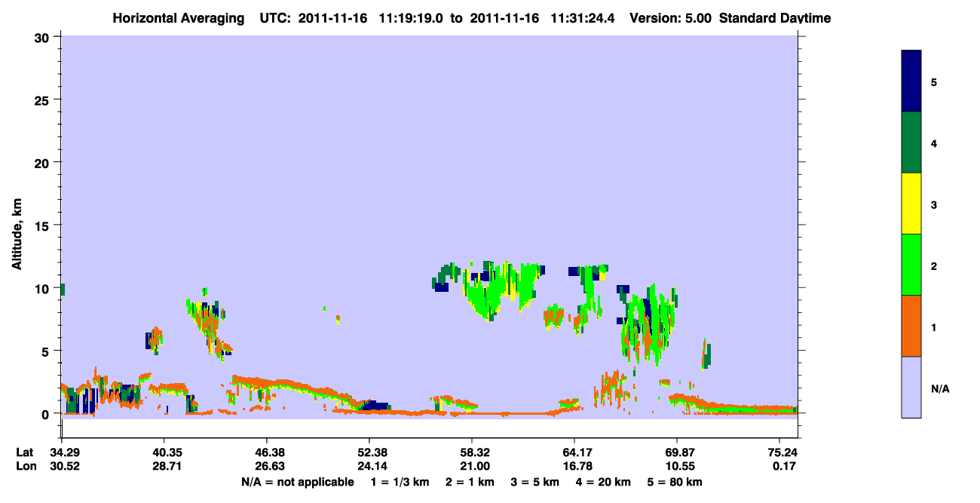Click the dark blue level 5 color swatch
The height and width of the screenshot is (503, 980).
coord(911,81)
